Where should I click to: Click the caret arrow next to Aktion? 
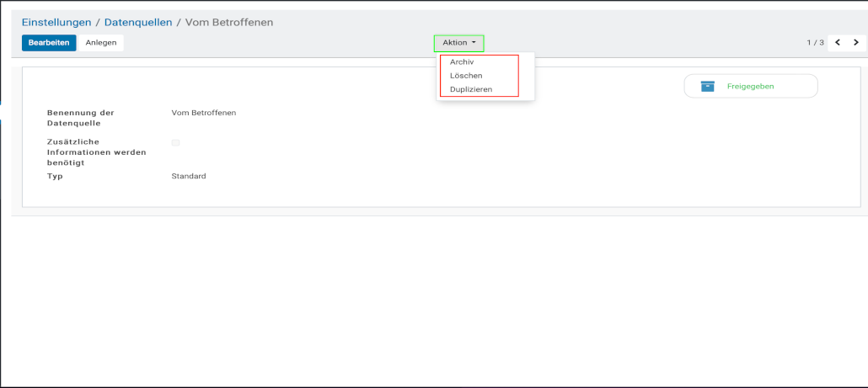tap(474, 43)
